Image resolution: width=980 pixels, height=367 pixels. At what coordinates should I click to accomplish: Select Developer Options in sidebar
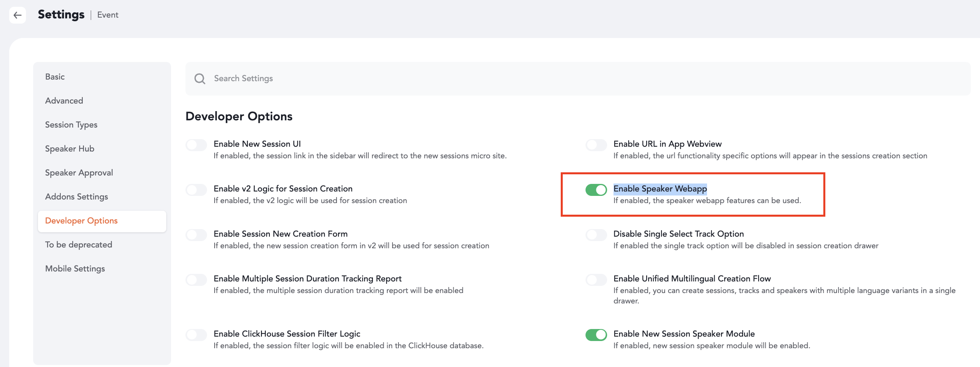[81, 221]
